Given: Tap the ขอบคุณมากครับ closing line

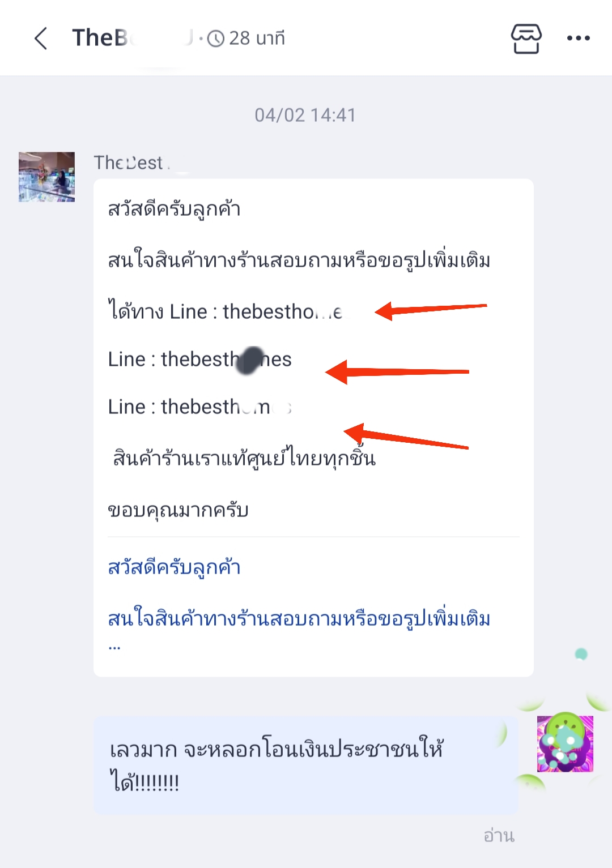Looking at the screenshot, I should tap(178, 510).
